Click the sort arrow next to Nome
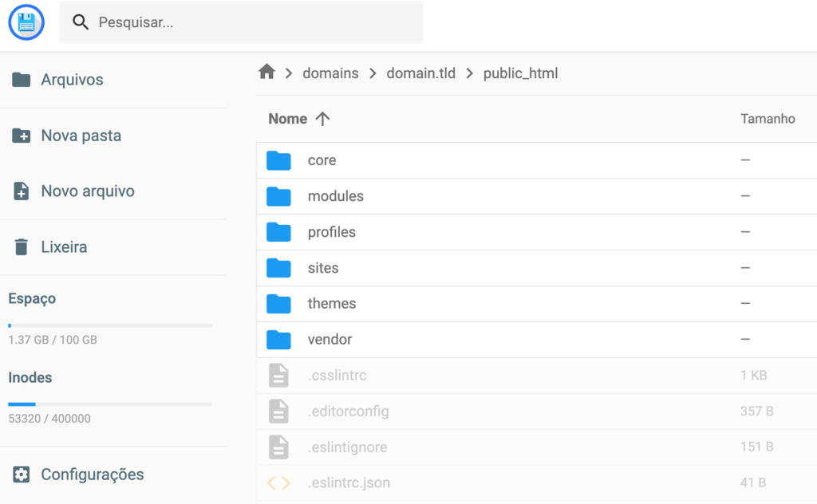Screen dimensions: 817x504 322,118
